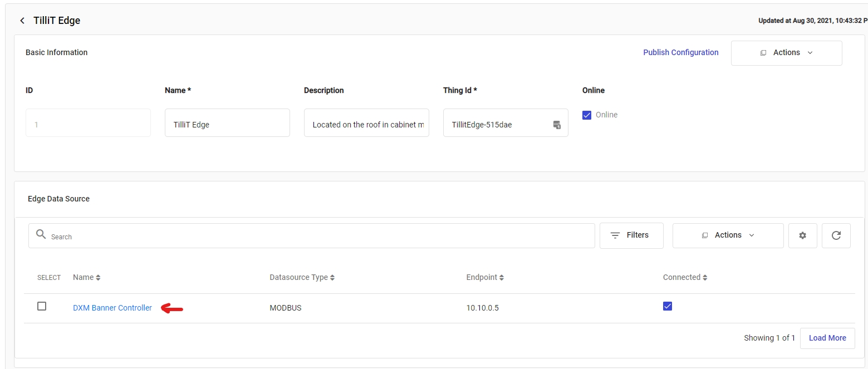Sort by Endpoint column arrows

pos(501,278)
